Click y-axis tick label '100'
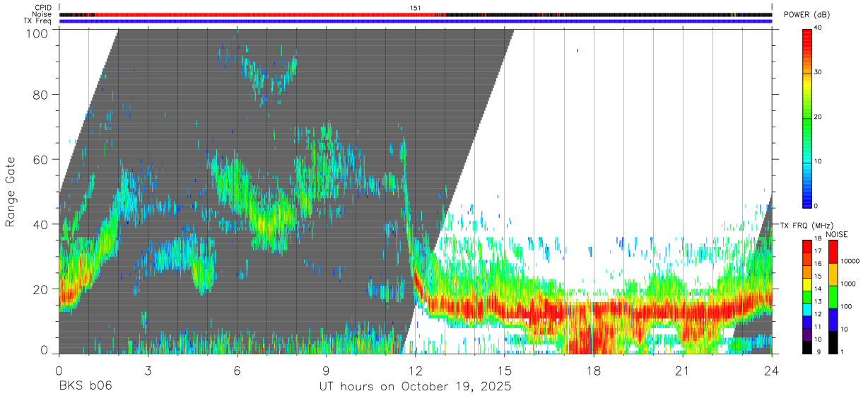 [x=38, y=33]
